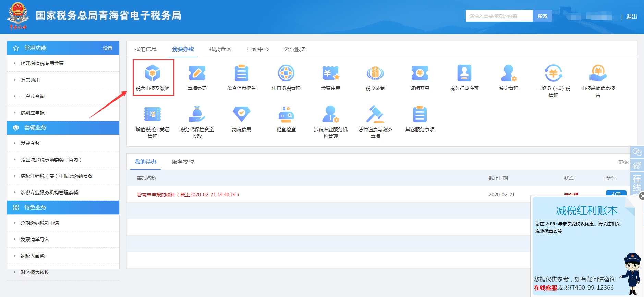Switch to 公众服务 tab

click(295, 49)
